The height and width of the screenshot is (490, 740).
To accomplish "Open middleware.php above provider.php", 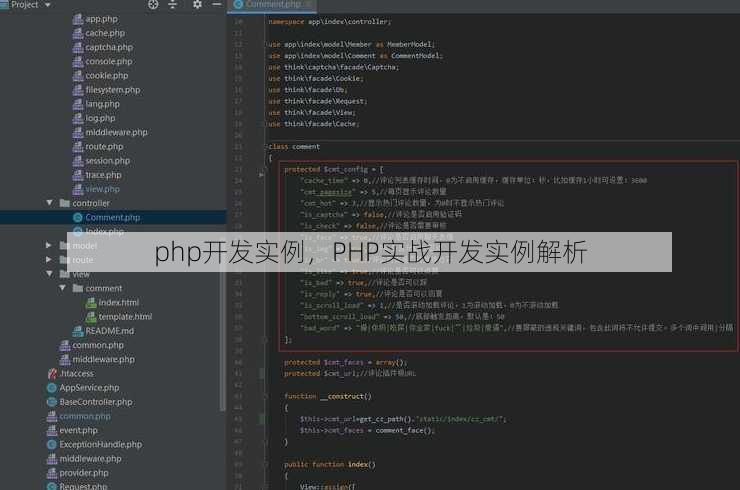I will tap(90, 458).
